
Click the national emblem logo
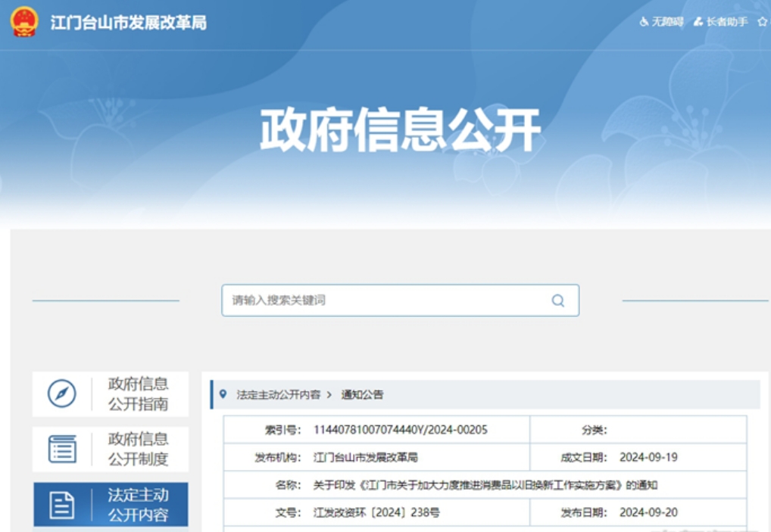click(x=24, y=22)
